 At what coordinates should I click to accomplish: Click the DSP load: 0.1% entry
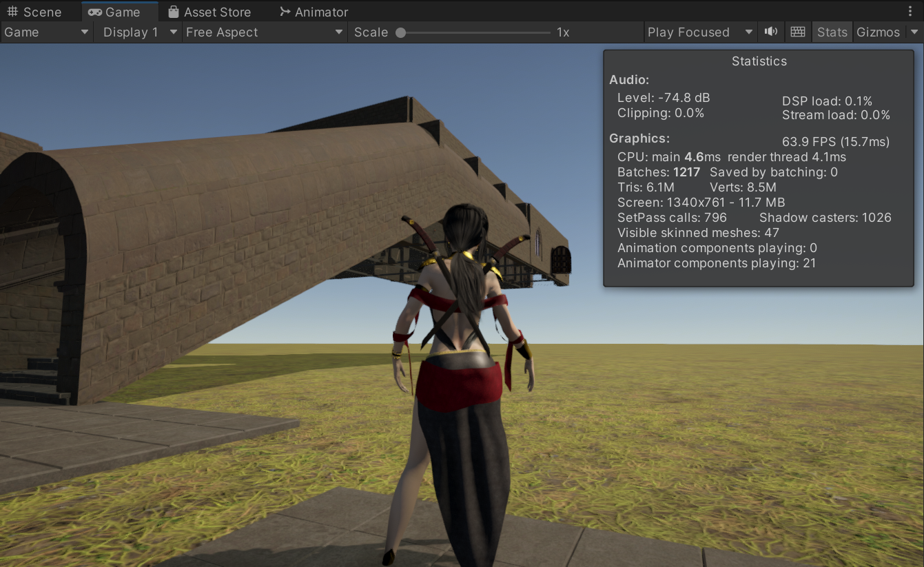(x=827, y=101)
